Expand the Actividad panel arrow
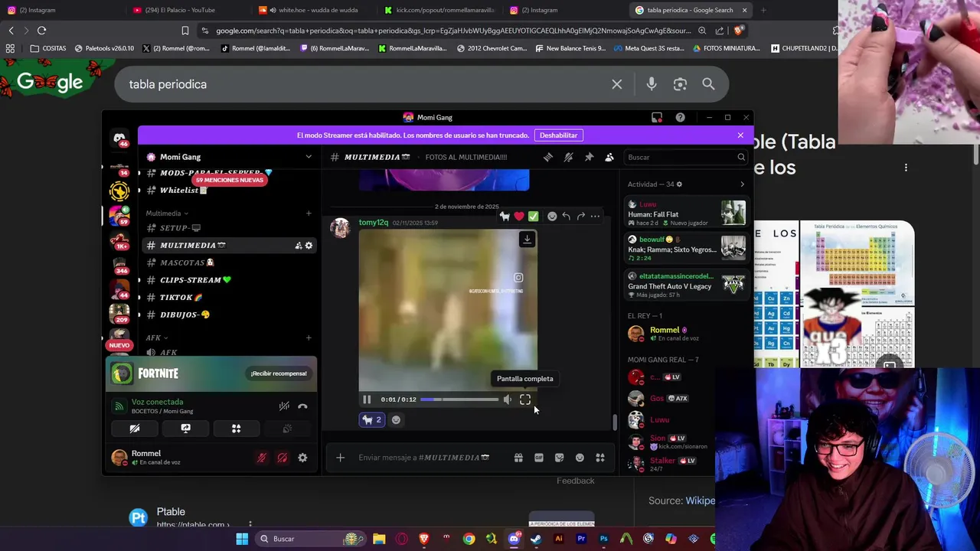The width and height of the screenshot is (980, 551). click(742, 184)
